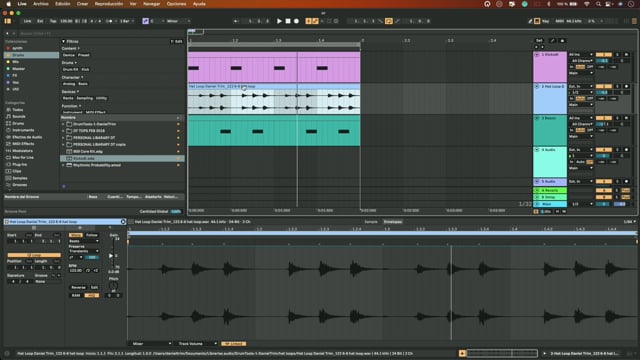Image resolution: width=640 pixels, height=360 pixels.
Task: Arm track 2 for recording
Action: (627, 86)
